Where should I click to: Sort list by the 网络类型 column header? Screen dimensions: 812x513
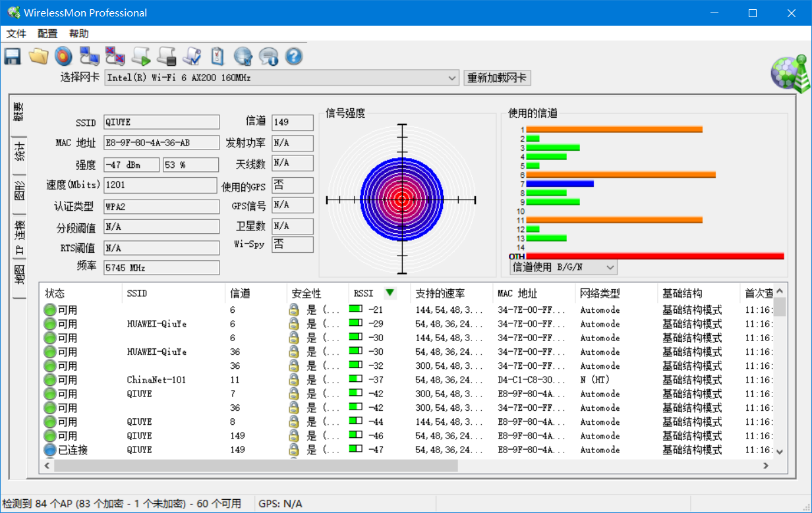[616, 293]
